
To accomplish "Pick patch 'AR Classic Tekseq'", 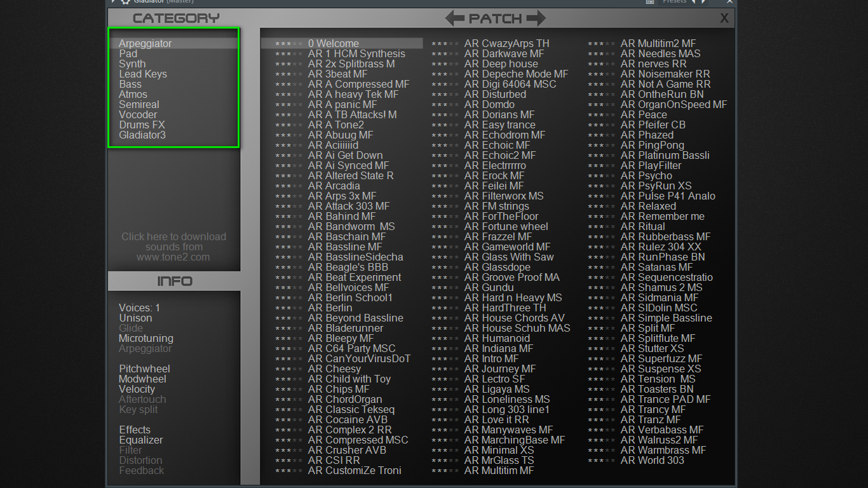I will coord(351,410).
